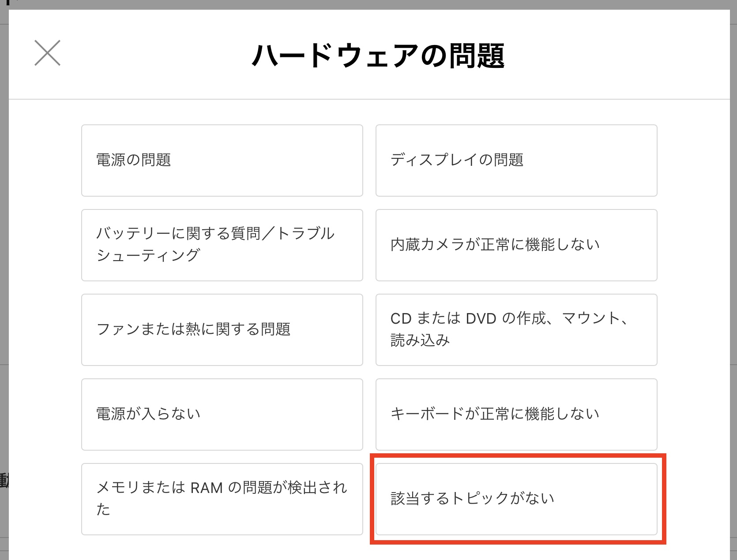Screen dimensions: 737x560
Task: Select 内蔵カメラが正常に機能しない
Action: click(x=516, y=245)
